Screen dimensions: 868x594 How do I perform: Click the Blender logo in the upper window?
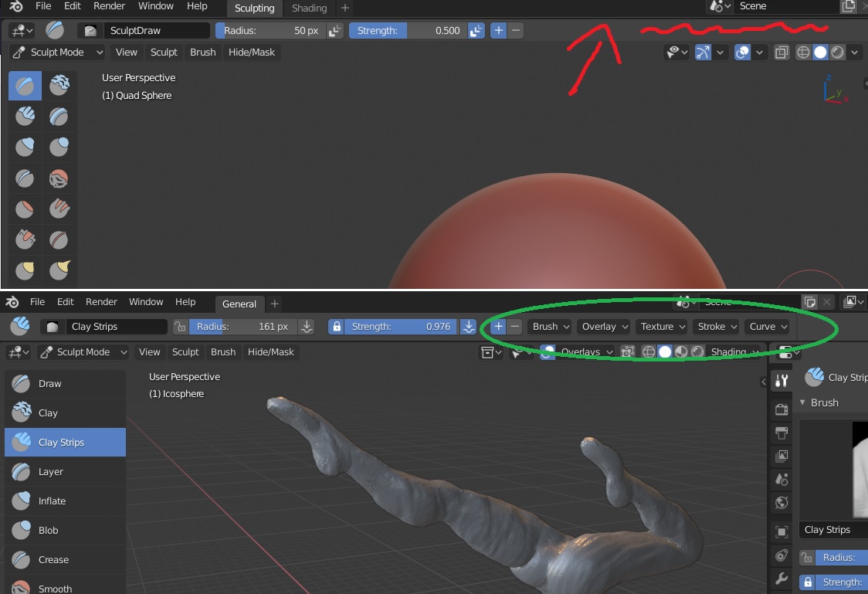coord(15,6)
